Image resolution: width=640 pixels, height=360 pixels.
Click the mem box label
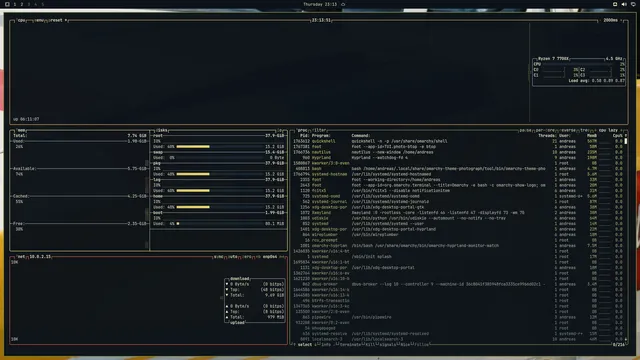click(x=21, y=130)
